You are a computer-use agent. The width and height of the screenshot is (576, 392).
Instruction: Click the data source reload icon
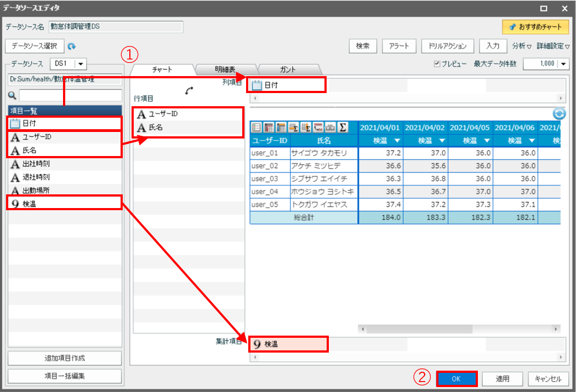pyautogui.click(x=72, y=47)
